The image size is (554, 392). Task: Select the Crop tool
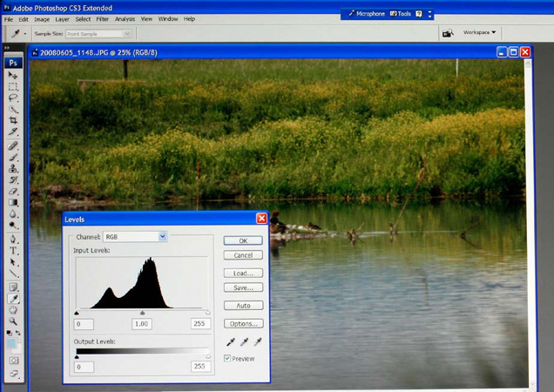point(13,120)
